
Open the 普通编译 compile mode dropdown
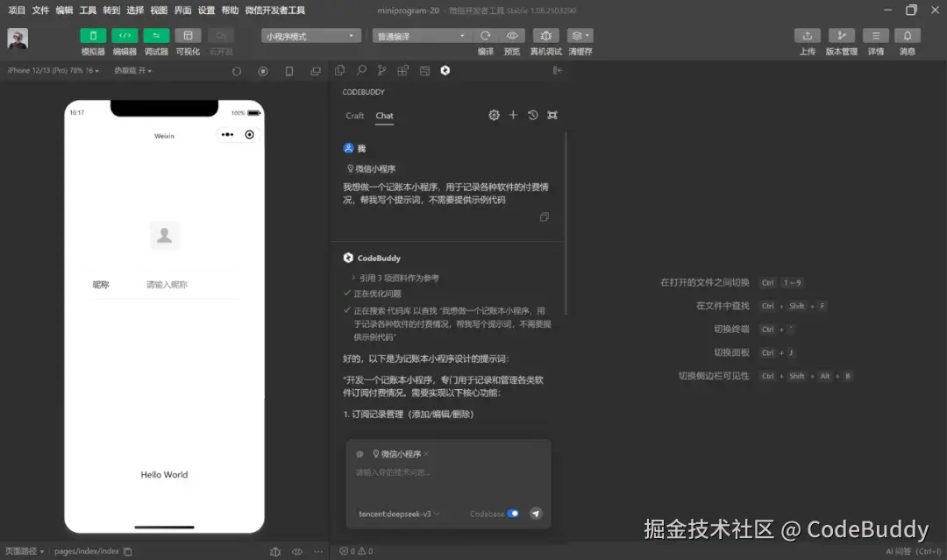(x=422, y=36)
